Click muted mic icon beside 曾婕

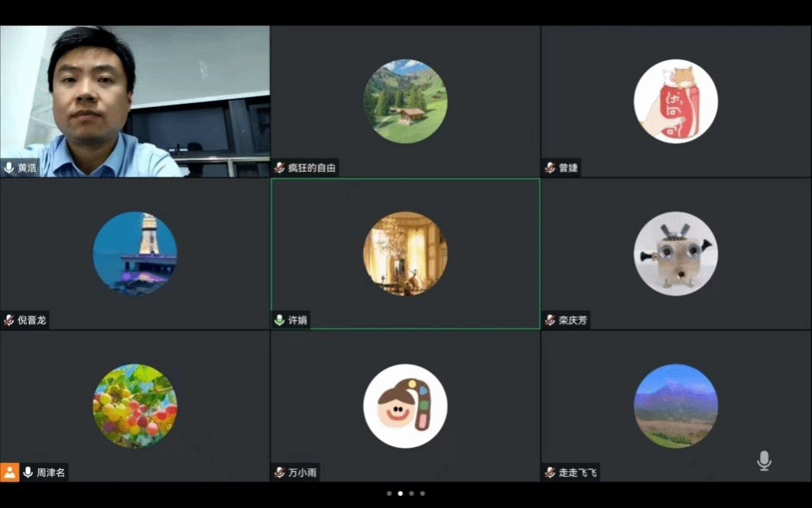(550, 168)
